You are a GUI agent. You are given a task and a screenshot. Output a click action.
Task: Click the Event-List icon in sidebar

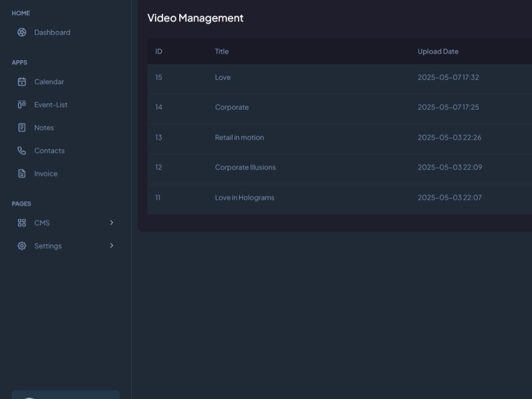(x=22, y=104)
